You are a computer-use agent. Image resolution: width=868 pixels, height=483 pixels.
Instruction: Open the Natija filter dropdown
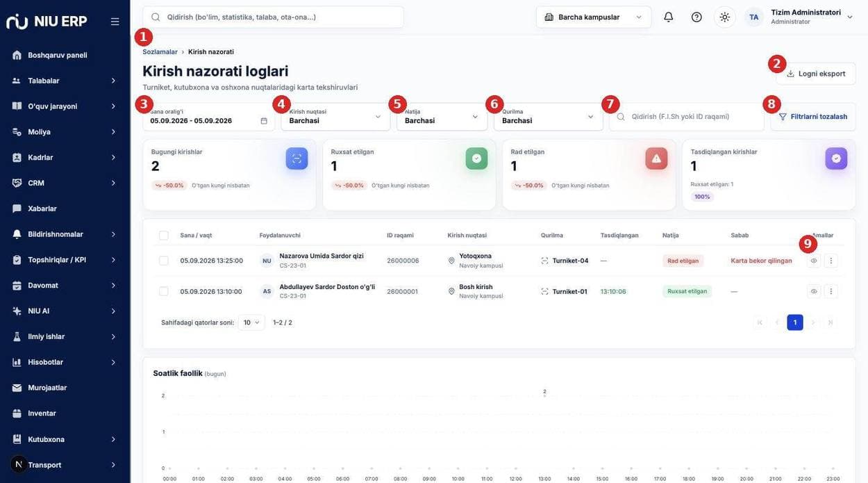(x=442, y=117)
